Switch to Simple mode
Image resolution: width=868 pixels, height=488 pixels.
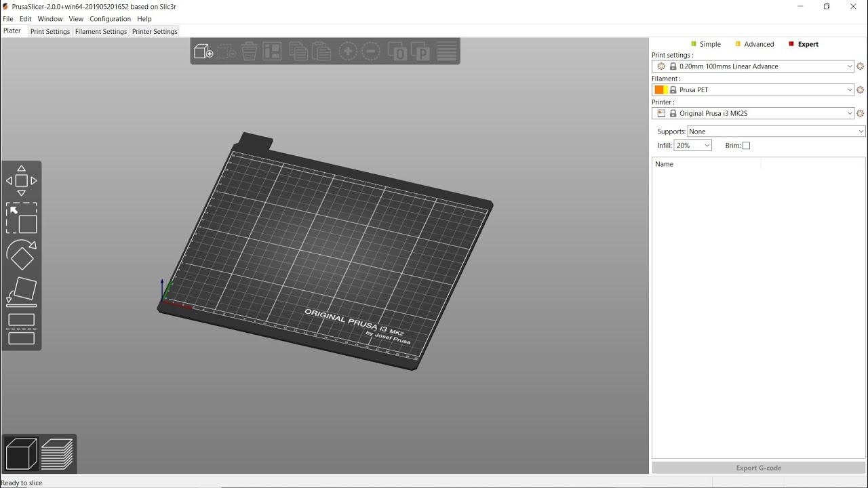pos(705,44)
